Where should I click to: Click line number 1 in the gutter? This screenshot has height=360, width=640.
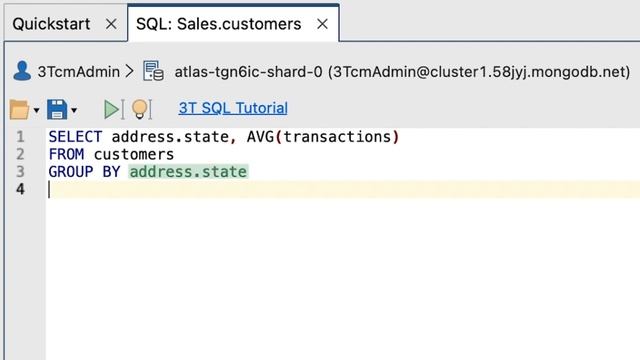point(20,137)
